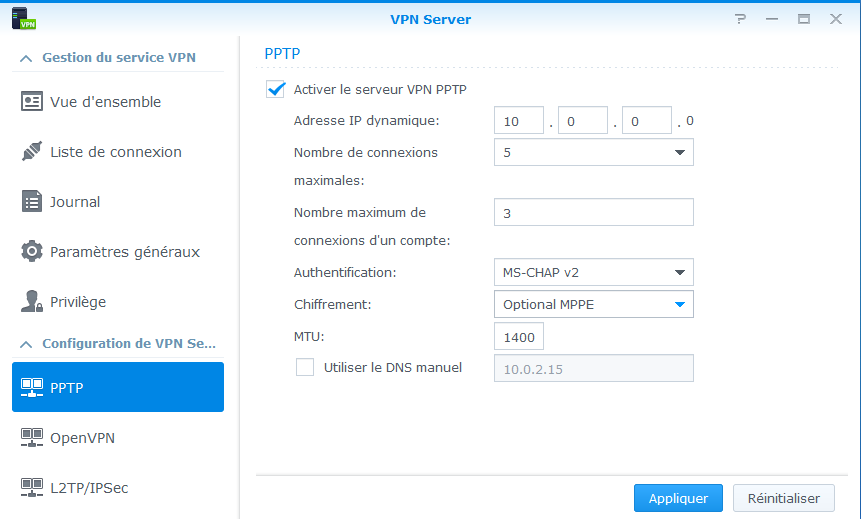Open the Privilège user-lock icon
The image size is (861, 519).
[x=32, y=302]
